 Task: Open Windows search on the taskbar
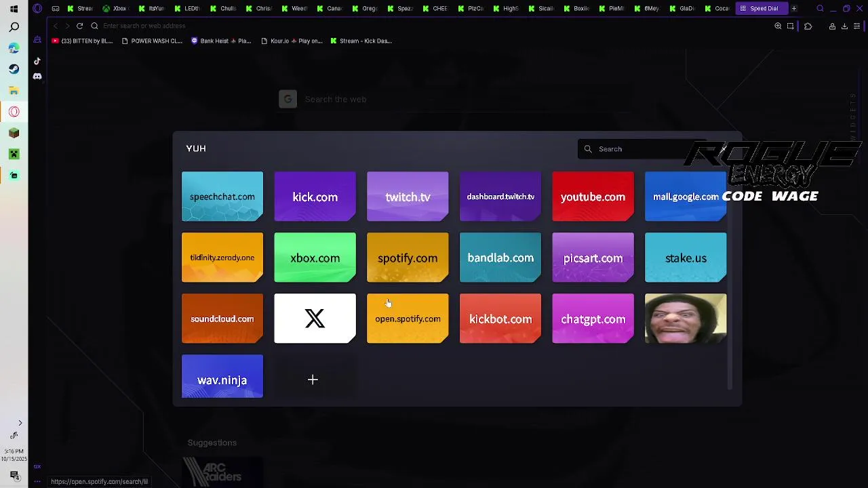[14, 27]
